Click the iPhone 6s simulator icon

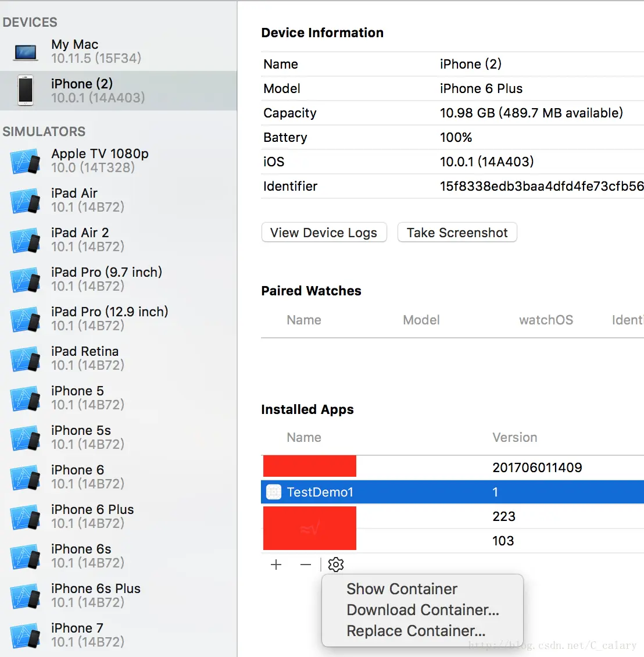(x=26, y=556)
